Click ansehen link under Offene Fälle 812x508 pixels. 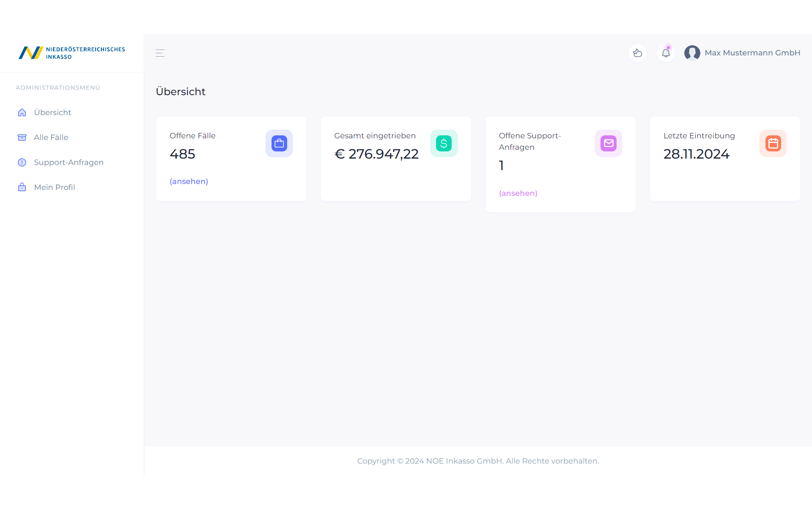[x=189, y=181]
